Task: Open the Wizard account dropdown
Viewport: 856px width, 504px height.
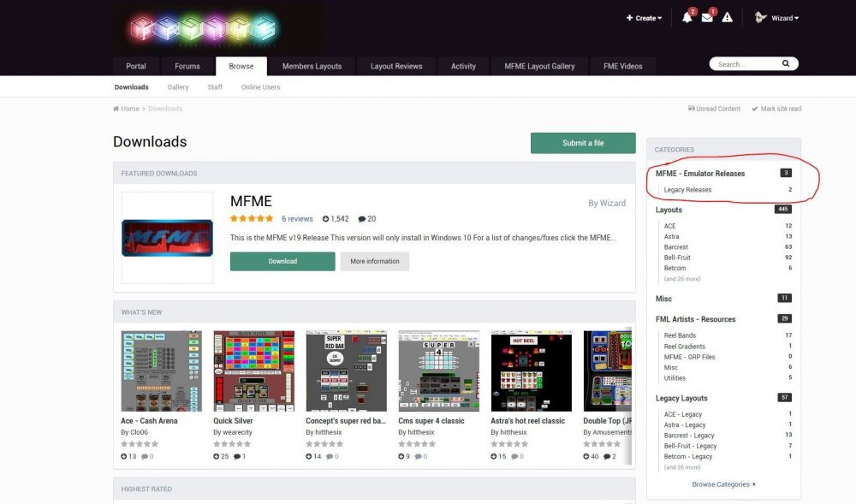Action: click(x=776, y=17)
